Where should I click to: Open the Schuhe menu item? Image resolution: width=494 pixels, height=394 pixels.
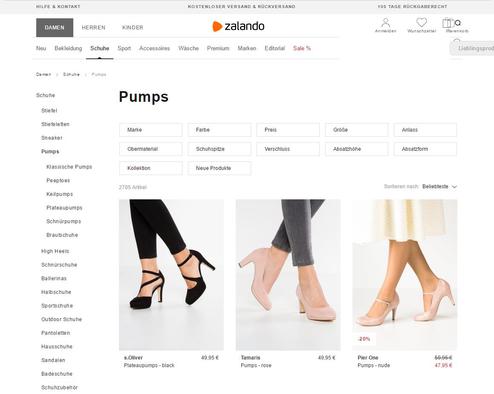point(100,48)
